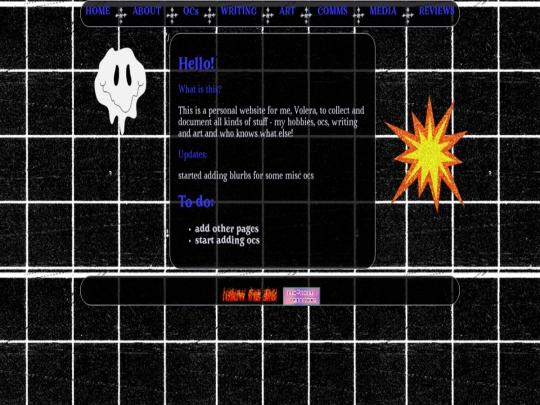
Task: Click the melting smiley face image
Action: [120, 90]
